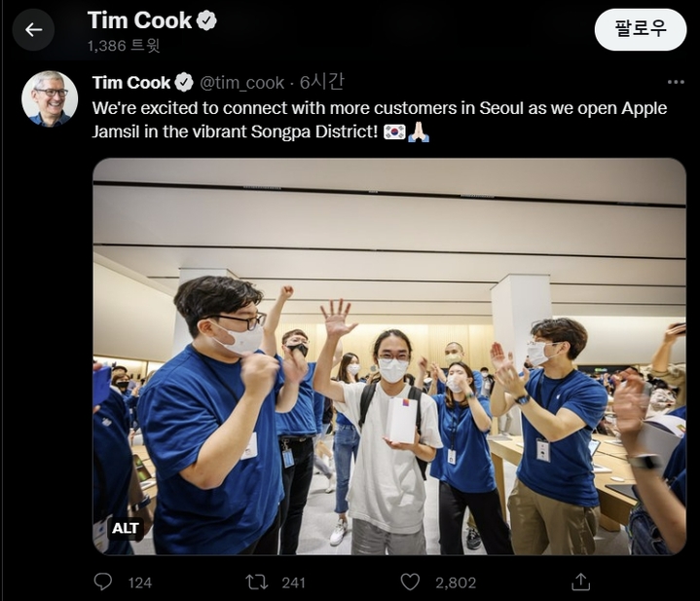Like the tweet with the heart icon
Screen dimensions: 700x601
(x=410, y=582)
